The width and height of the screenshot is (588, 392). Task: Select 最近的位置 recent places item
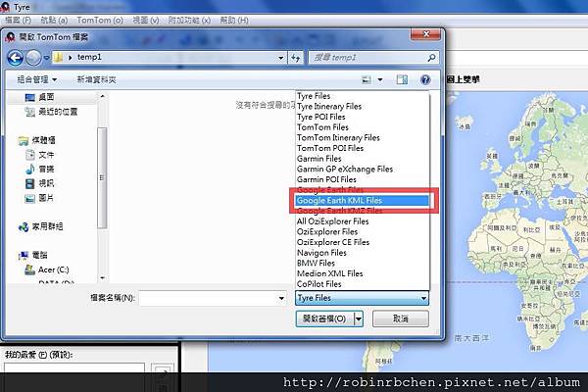pos(51,112)
